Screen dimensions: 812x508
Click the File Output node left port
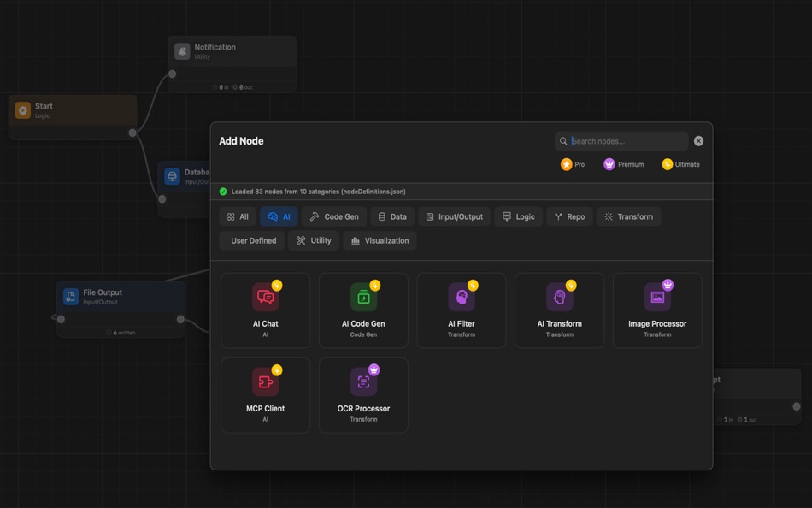click(61, 319)
